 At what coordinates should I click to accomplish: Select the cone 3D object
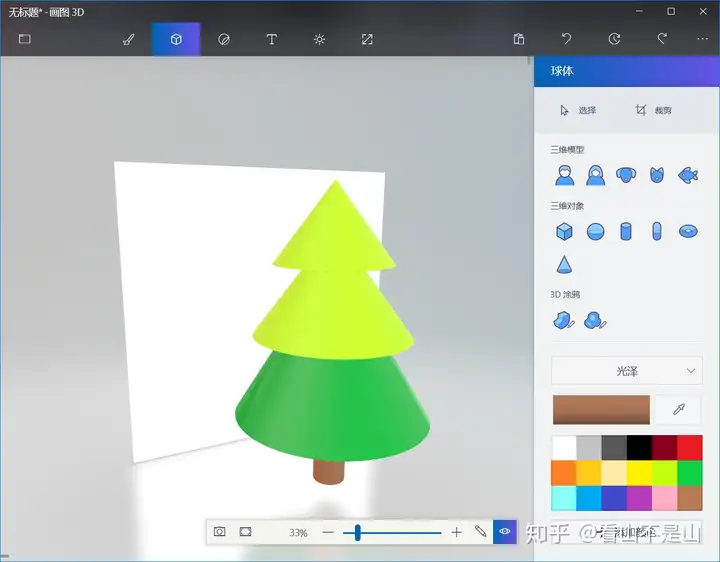pos(564,265)
